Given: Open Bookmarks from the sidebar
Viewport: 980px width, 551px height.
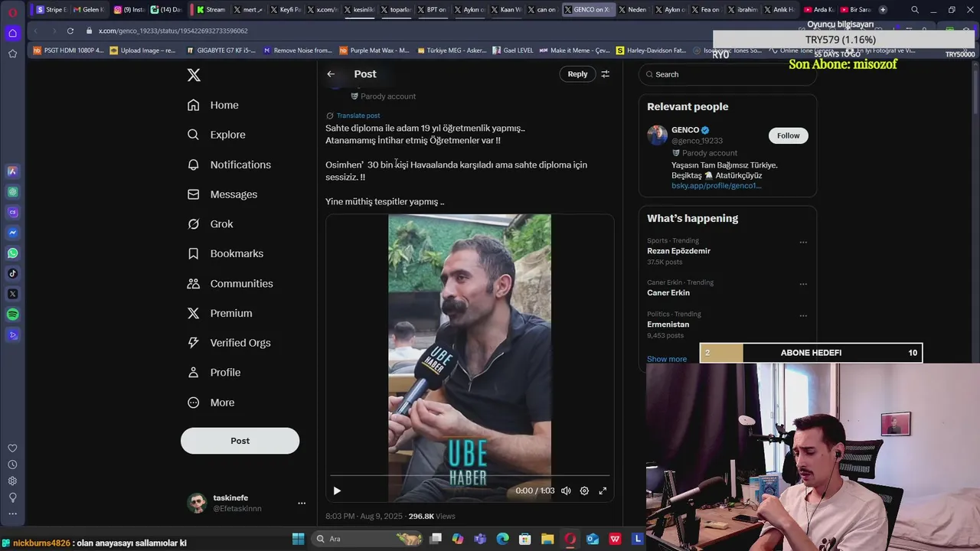Looking at the screenshot, I should coord(226,254).
